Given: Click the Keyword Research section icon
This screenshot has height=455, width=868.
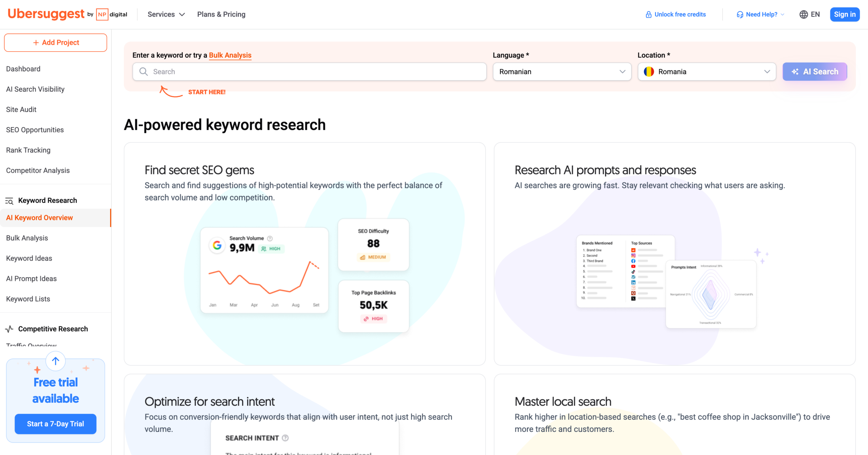Looking at the screenshot, I should (x=9, y=201).
